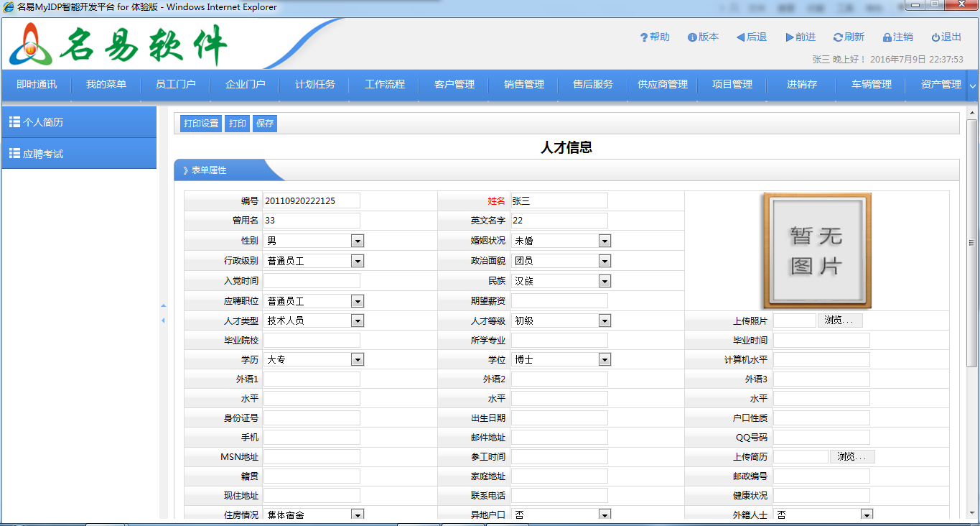Expand the 性别 dropdown
This screenshot has width=980, height=526.
pos(357,241)
